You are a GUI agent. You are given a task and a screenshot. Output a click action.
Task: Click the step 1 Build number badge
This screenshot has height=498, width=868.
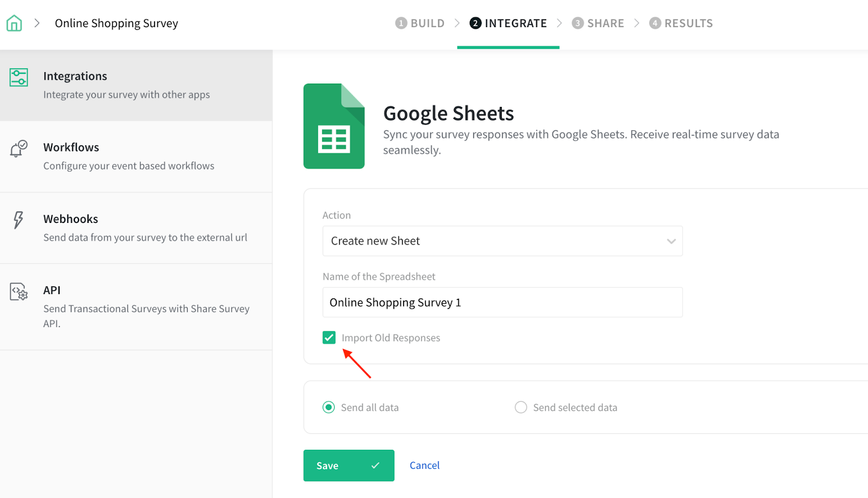401,23
